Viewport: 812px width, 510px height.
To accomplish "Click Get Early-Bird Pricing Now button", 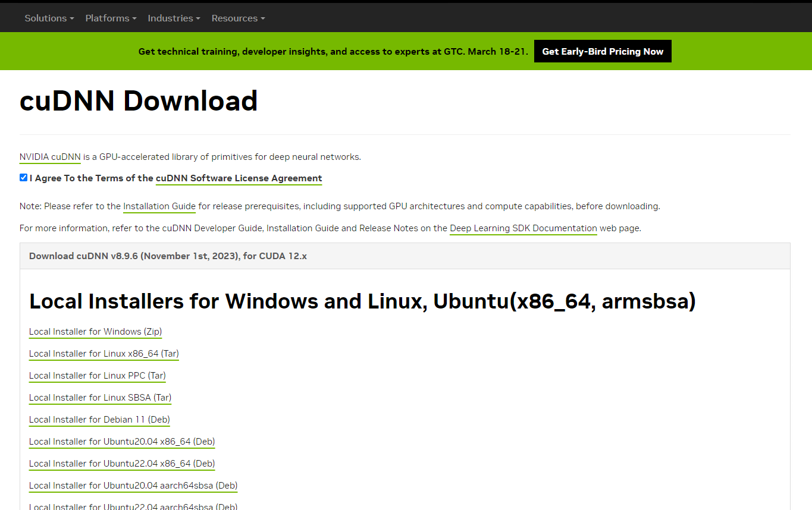I will pyautogui.click(x=603, y=51).
